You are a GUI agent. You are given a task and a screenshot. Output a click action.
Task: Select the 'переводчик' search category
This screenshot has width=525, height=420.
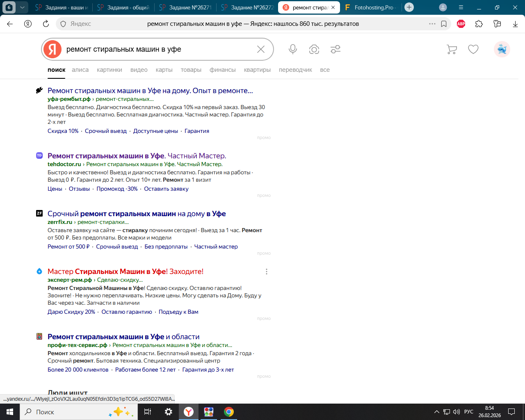(295, 70)
